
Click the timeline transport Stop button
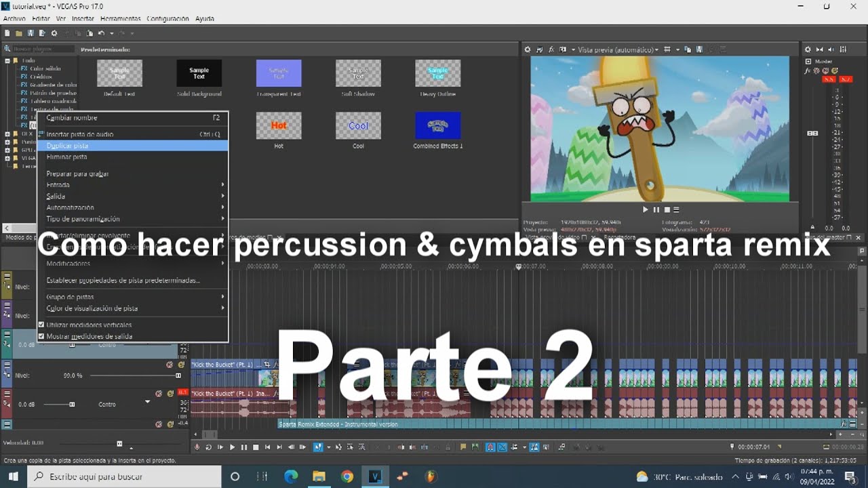point(256,447)
